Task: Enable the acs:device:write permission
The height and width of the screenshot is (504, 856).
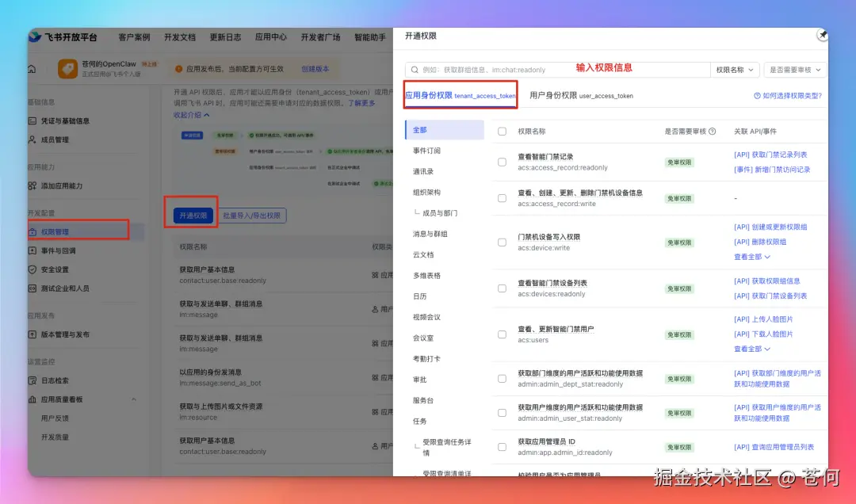Action: pyautogui.click(x=502, y=243)
